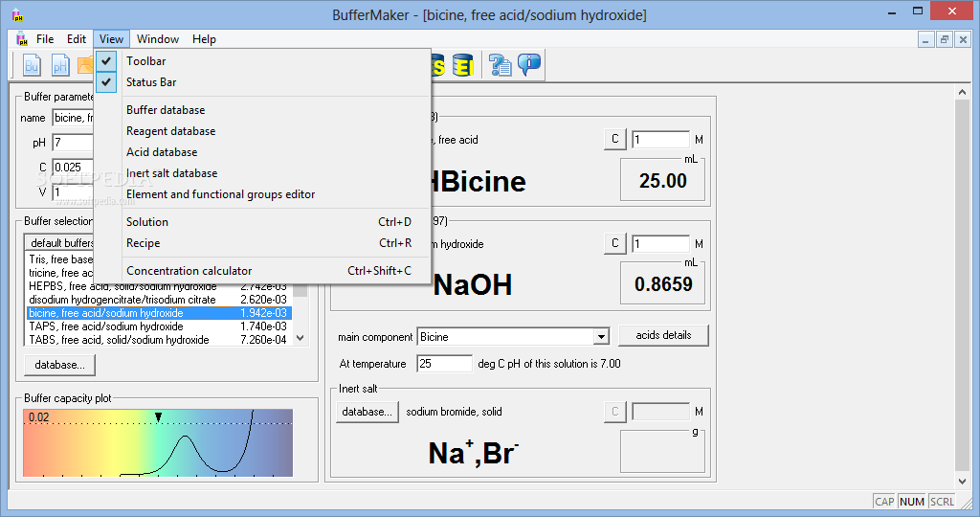
Task: Click the buffer name input field
Action: point(73,118)
